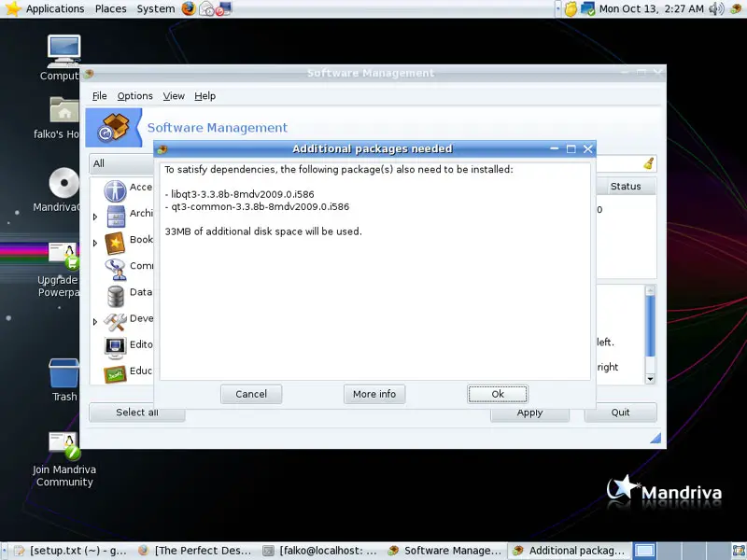Screen dimensions: 747x560
Task: Open the View menu
Action: coord(174,96)
